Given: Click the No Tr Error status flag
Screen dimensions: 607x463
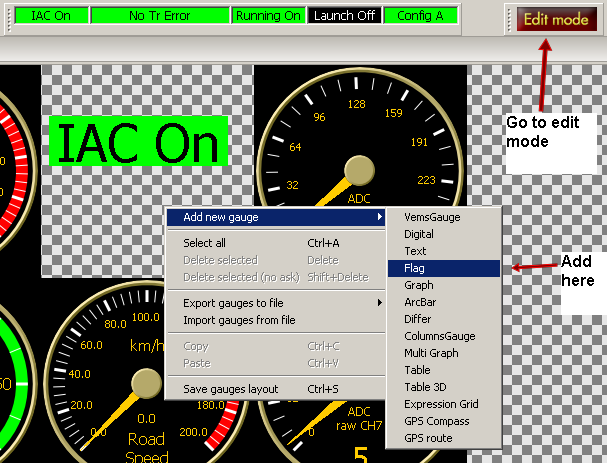Looking at the screenshot, I should click(x=158, y=16).
